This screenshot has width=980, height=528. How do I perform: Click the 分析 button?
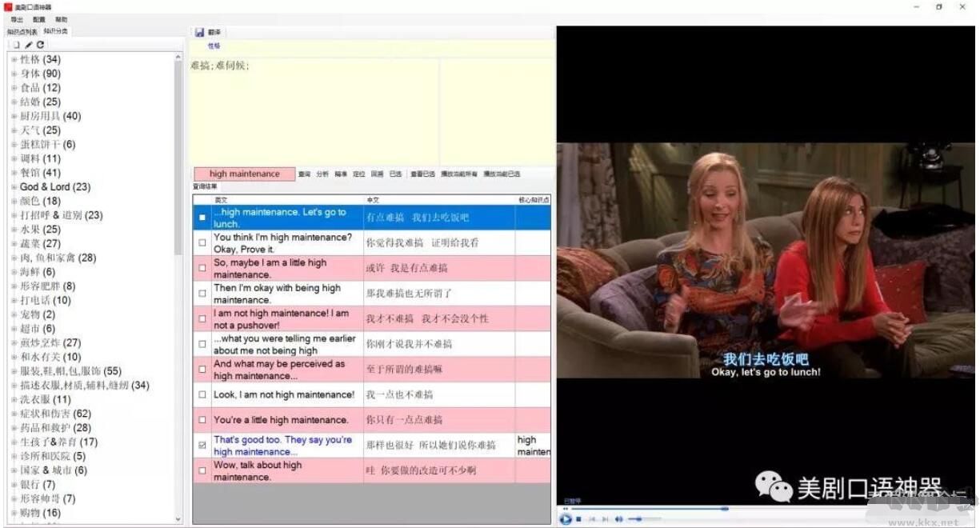[322, 174]
